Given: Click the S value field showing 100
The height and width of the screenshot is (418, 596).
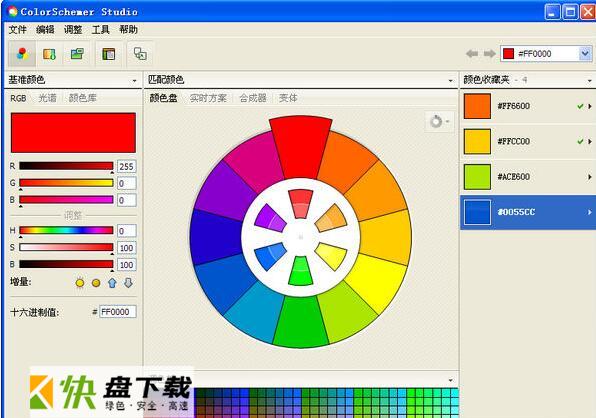Looking at the screenshot, I should point(127,248).
